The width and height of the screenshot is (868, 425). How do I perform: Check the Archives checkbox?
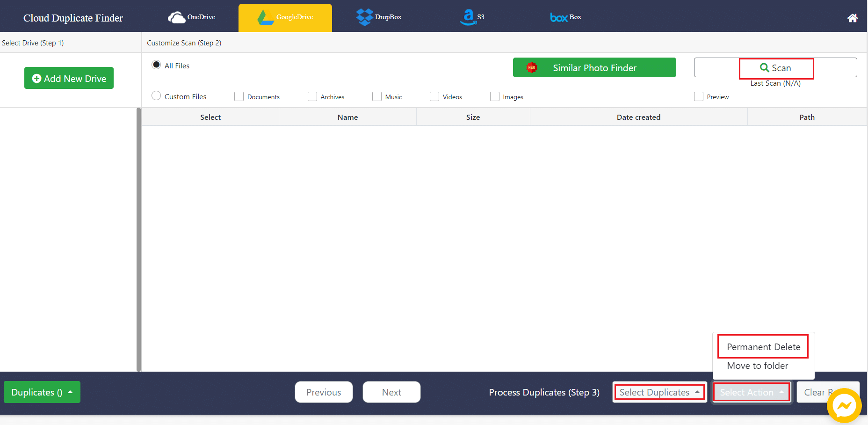click(x=312, y=96)
